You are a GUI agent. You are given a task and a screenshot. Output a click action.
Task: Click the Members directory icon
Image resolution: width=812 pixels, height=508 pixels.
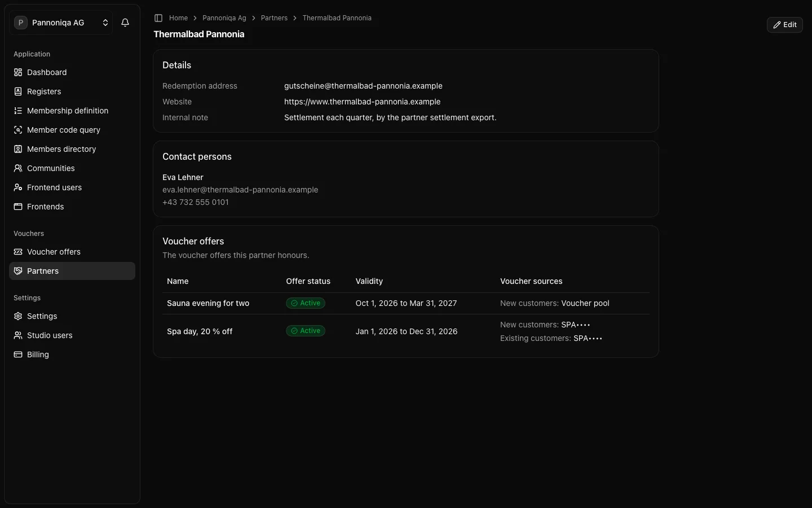click(18, 149)
